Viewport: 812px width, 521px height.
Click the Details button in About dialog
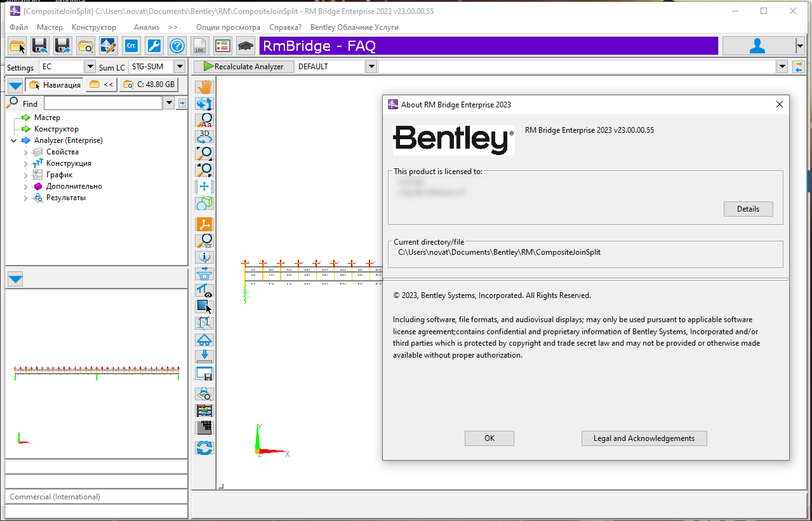[748, 209]
